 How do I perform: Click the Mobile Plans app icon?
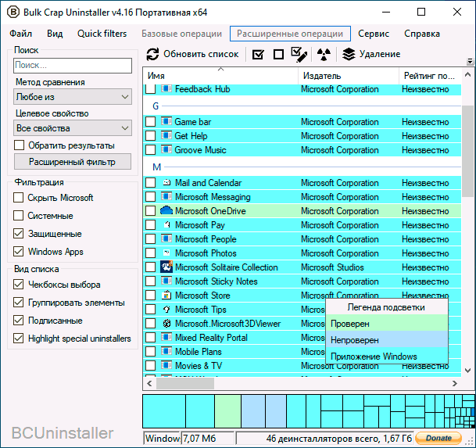pyautogui.click(x=166, y=351)
